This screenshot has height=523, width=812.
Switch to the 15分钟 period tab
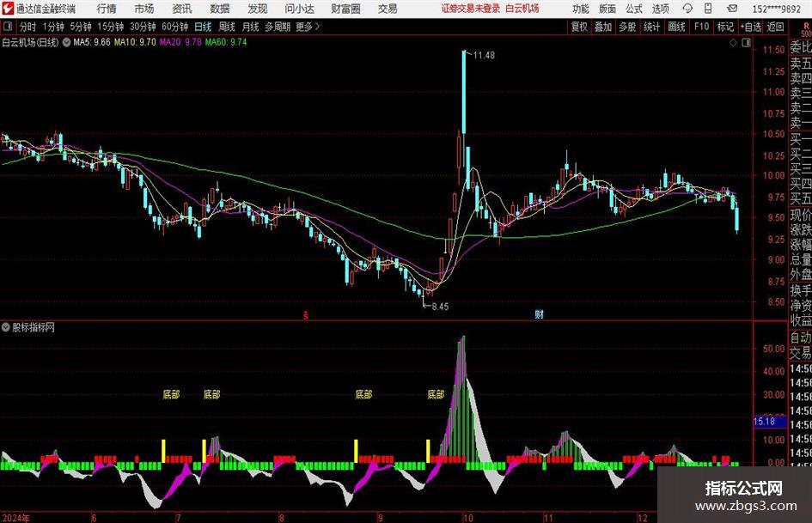click(x=111, y=27)
